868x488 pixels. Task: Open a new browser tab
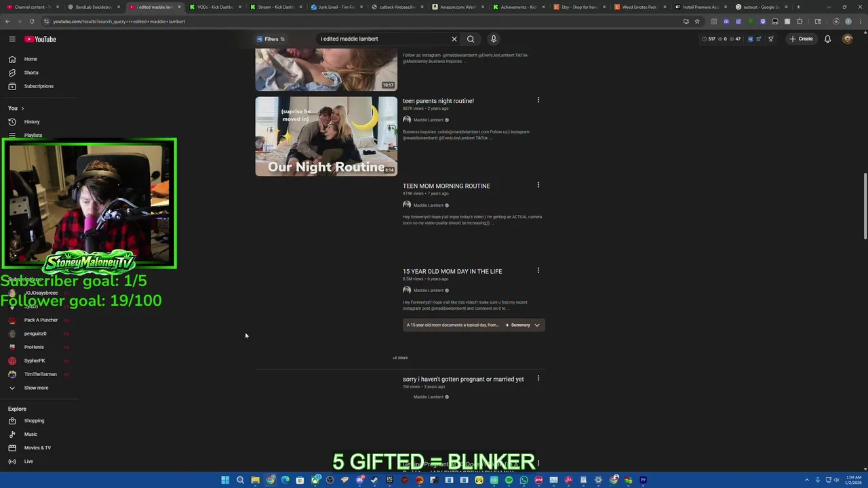798,7
